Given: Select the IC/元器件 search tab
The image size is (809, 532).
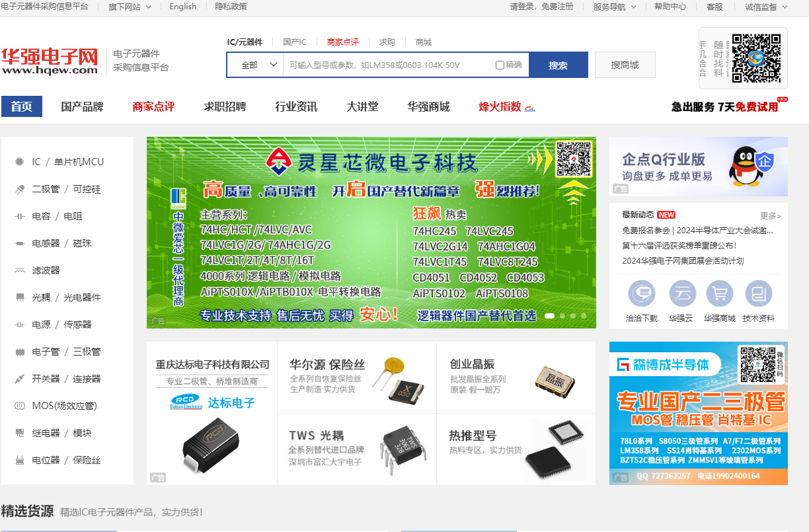Looking at the screenshot, I should 245,42.
